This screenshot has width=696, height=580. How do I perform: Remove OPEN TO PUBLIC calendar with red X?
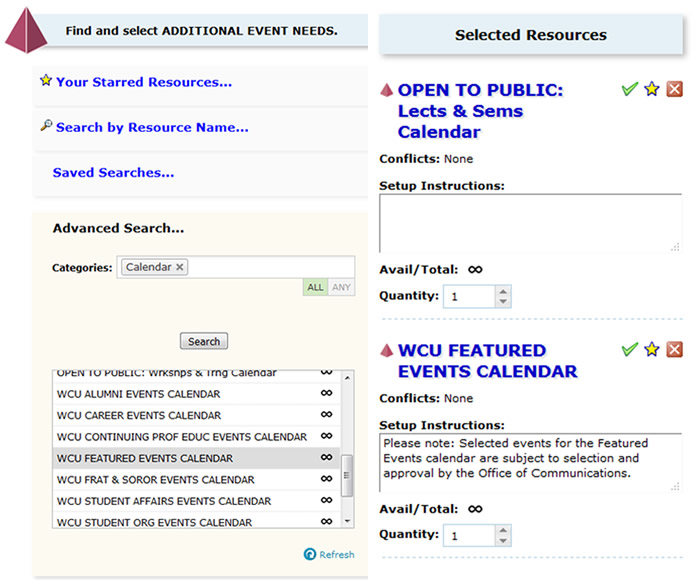(x=675, y=90)
